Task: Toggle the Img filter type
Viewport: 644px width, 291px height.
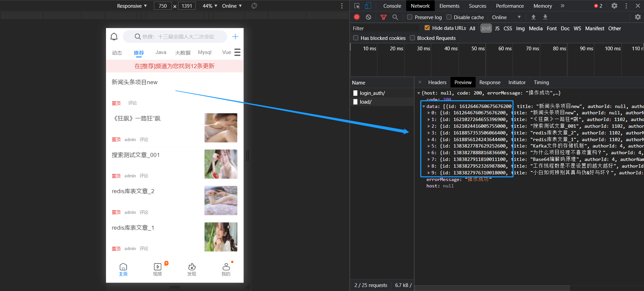Action: [520, 28]
